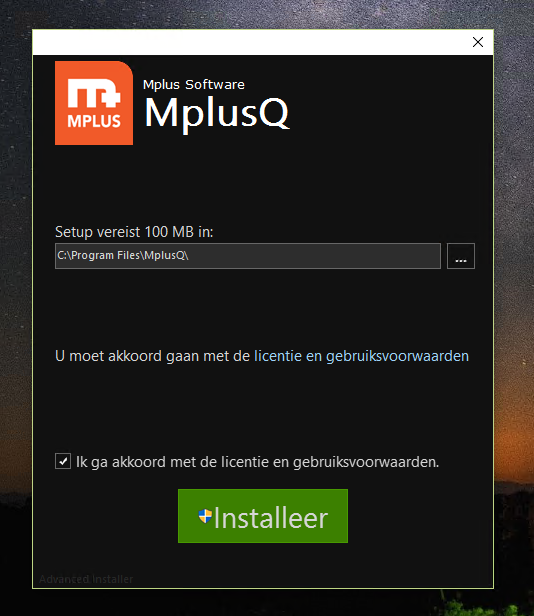Click the large MplusQ title text
Viewport: 534px width, 616px height.
pyautogui.click(x=217, y=114)
